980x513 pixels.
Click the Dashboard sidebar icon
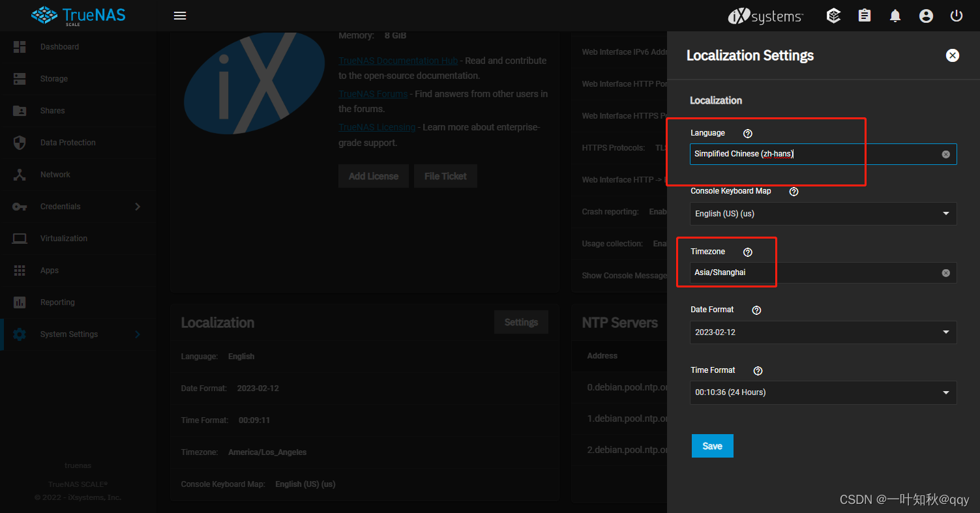20,47
